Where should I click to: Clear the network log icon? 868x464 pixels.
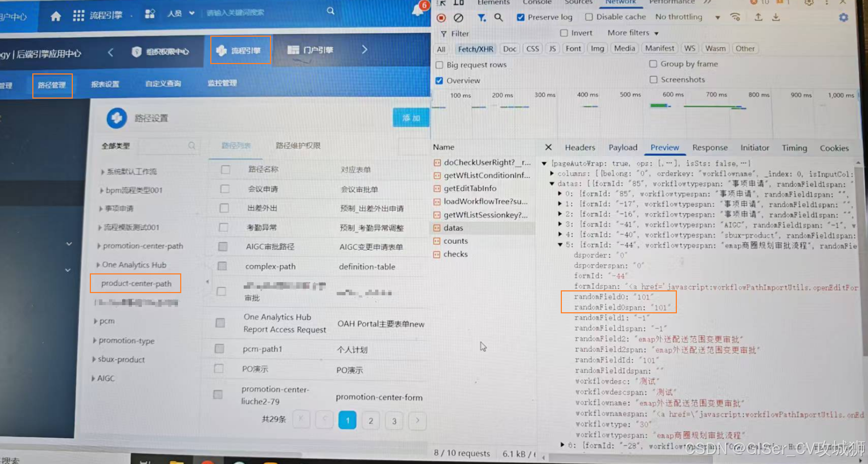pyautogui.click(x=459, y=18)
